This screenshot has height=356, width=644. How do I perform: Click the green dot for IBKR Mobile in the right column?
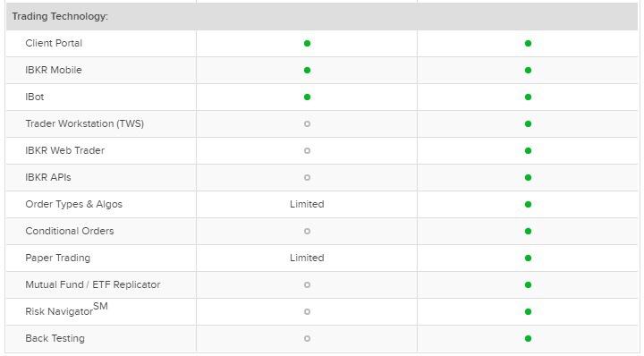tap(528, 70)
